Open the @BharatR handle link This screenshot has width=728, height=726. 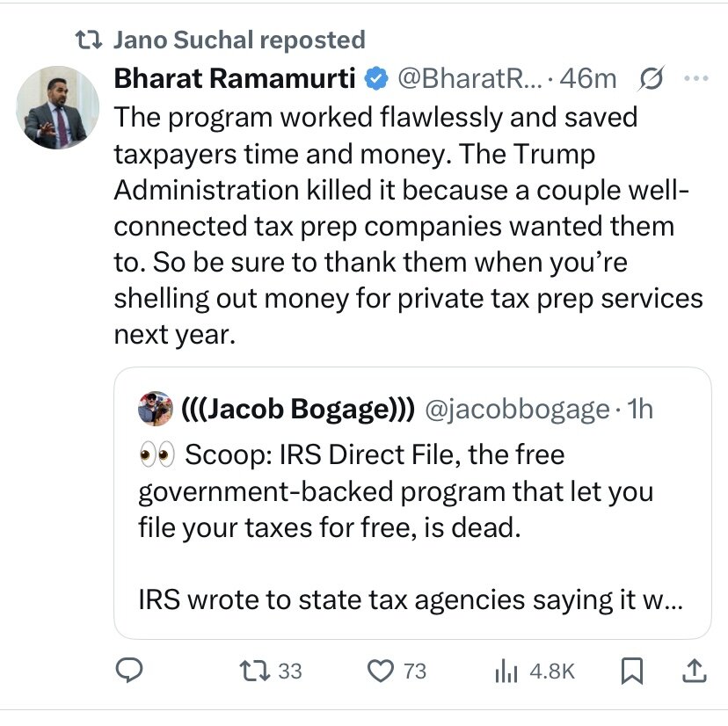tap(470, 79)
